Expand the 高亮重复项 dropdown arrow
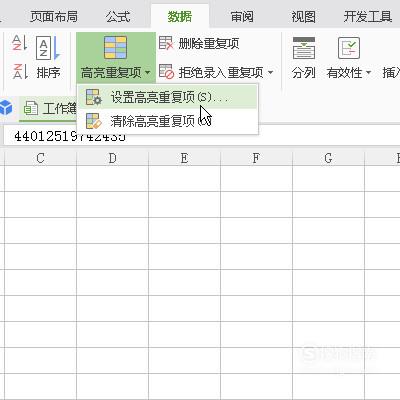Viewport: 400px width, 400px height. [148, 72]
